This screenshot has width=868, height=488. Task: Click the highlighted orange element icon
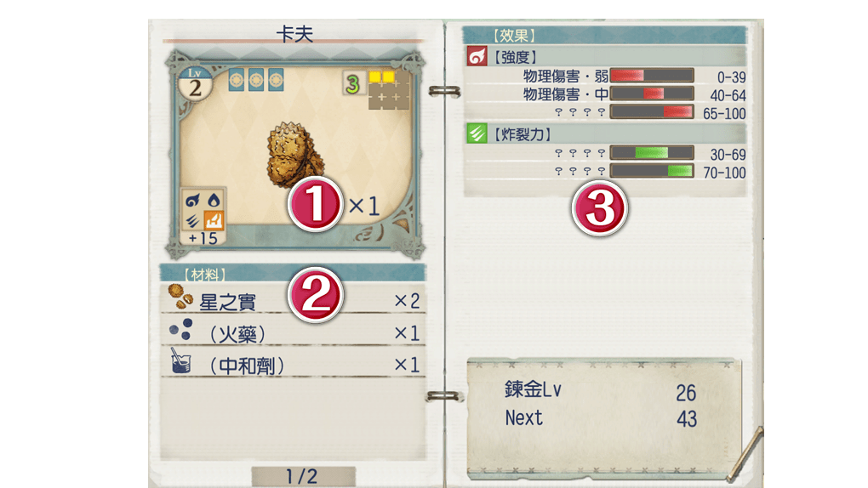point(214,220)
